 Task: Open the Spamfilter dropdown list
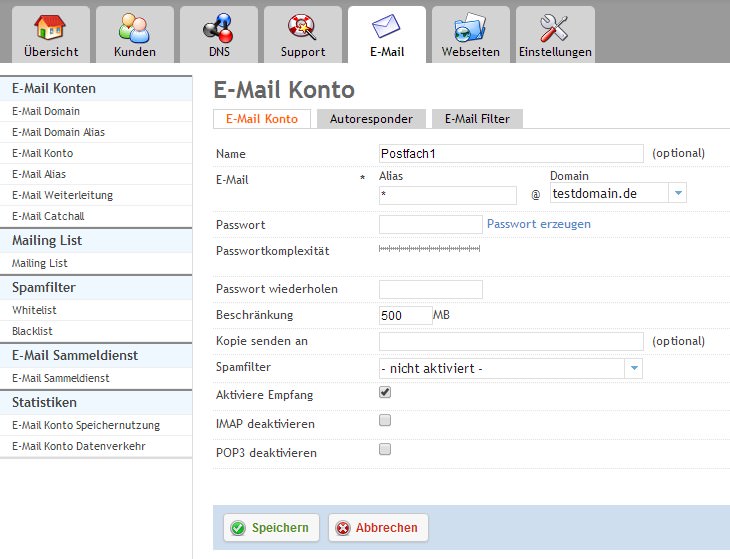633,369
